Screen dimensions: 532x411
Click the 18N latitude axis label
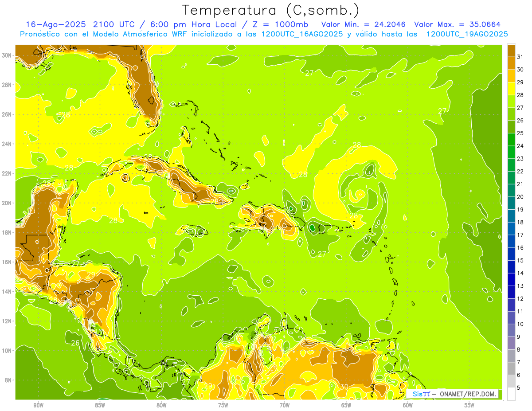click(x=7, y=232)
